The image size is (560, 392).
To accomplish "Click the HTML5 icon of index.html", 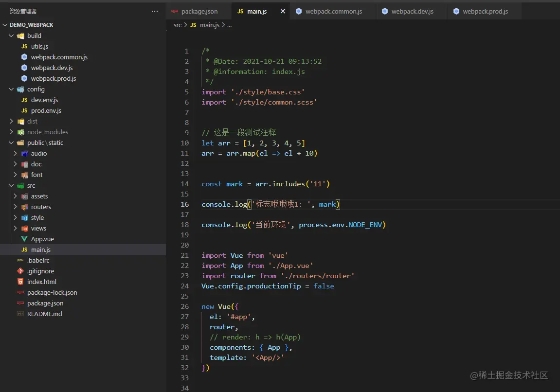I will [x=20, y=282].
